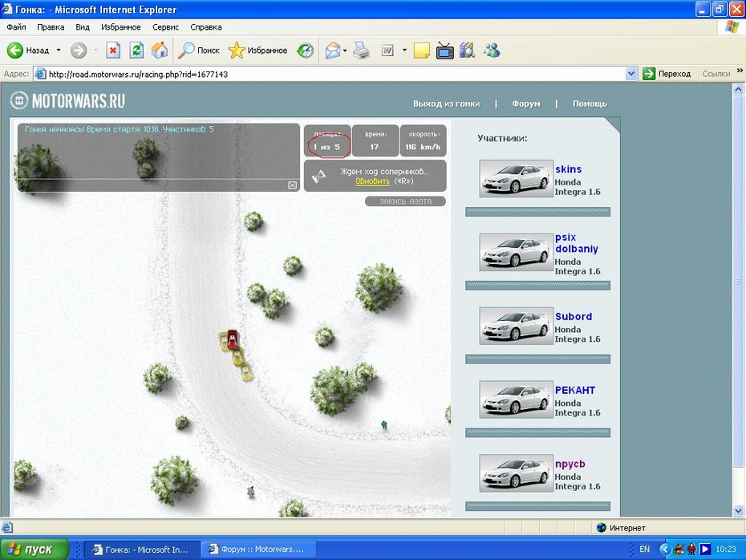Click the page scrollbar down arrow

coord(739,511)
